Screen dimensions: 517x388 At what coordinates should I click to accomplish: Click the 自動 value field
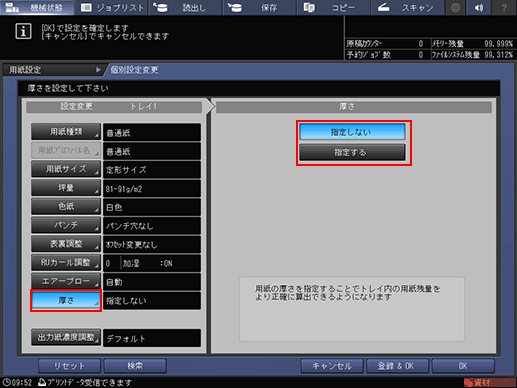pyautogui.click(x=152, y=282)
